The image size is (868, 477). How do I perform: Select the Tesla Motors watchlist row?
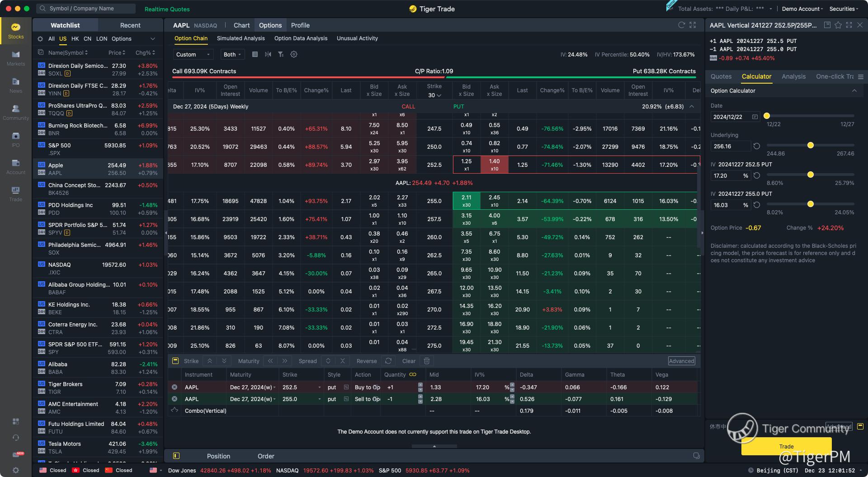point(98,447)
